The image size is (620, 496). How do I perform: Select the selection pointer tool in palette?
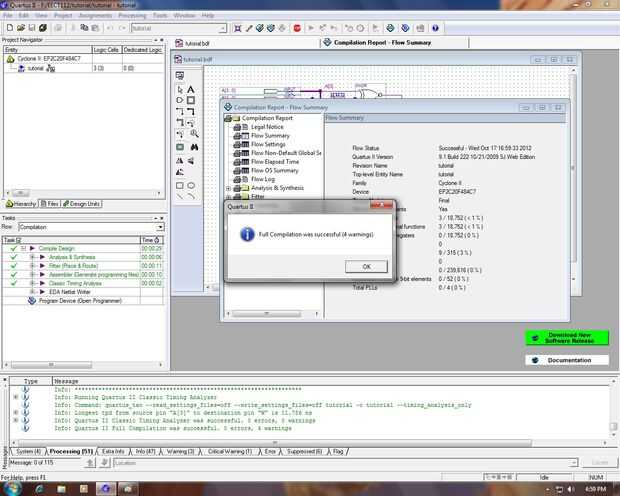[180, 90]
